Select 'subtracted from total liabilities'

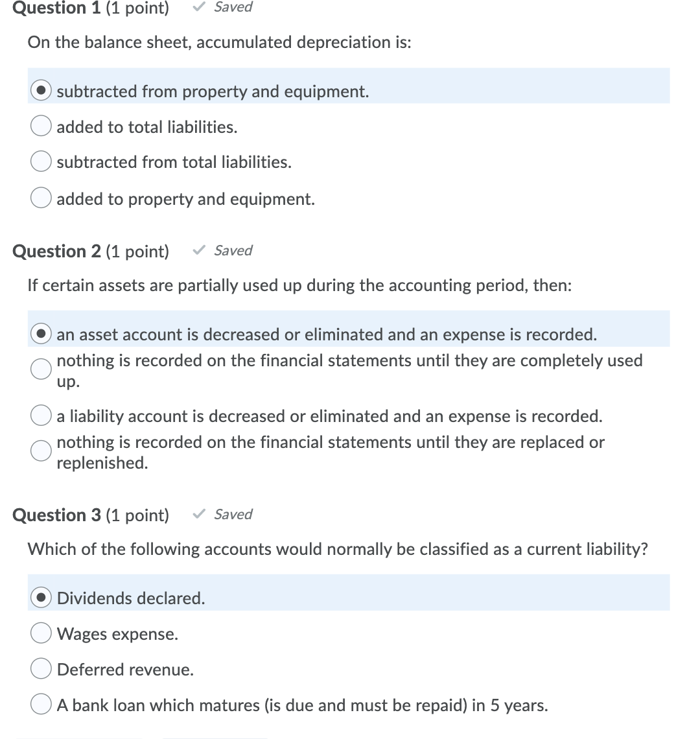tap(40, 161)
